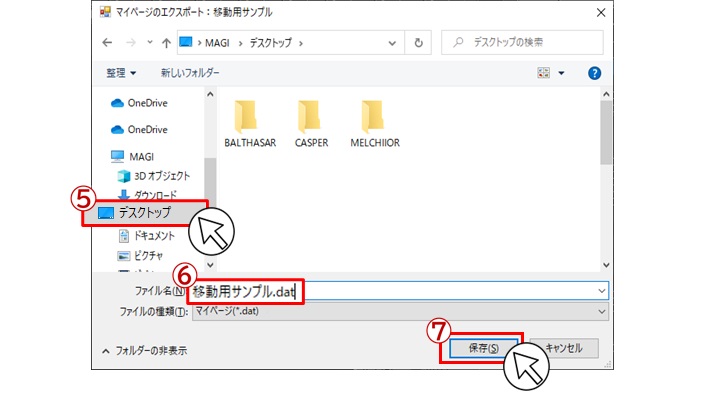Open the ファイルの種類 combo box

(400, 312)
